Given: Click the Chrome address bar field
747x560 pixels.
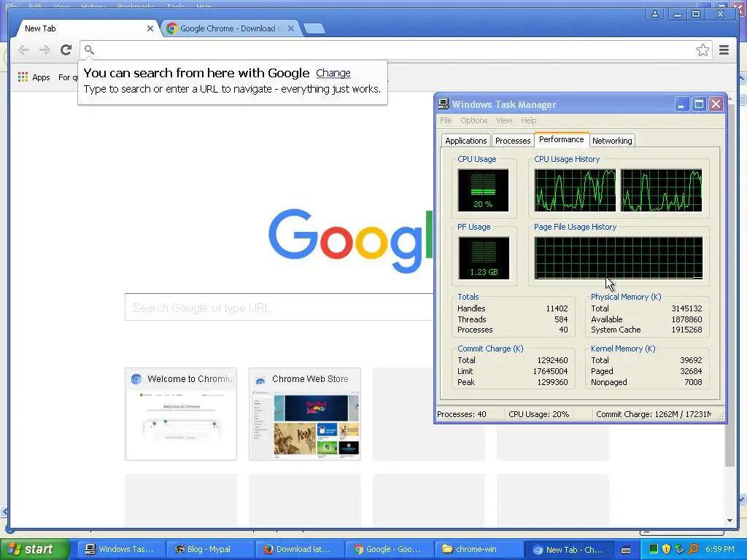Looking at the screenshot, I should click(395, 50).
